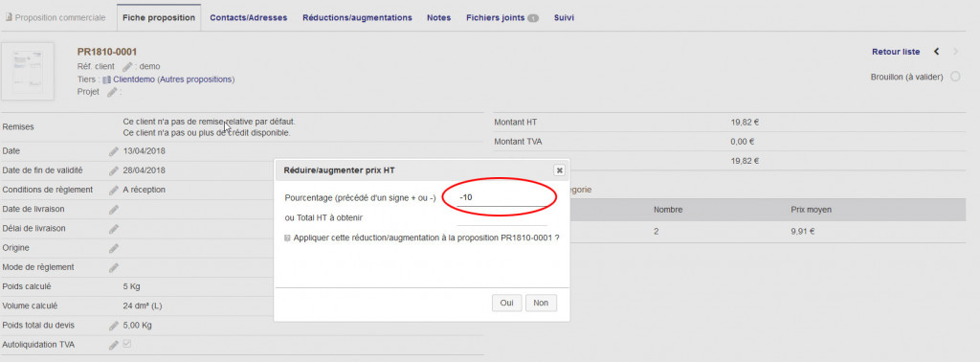
Task: Edit the Projet field pencil icon
Action: click(112, 92)
